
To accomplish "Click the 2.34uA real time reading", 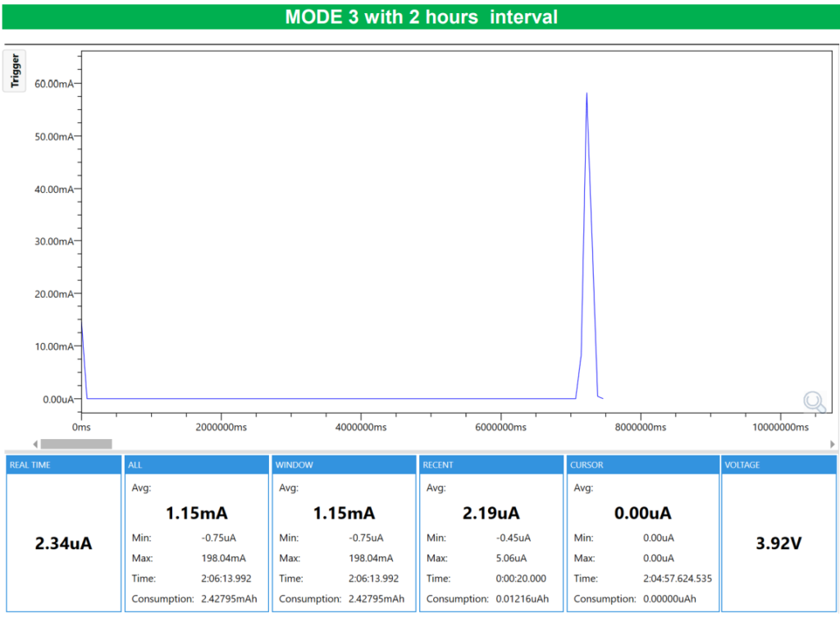I will tap(63, 543).
